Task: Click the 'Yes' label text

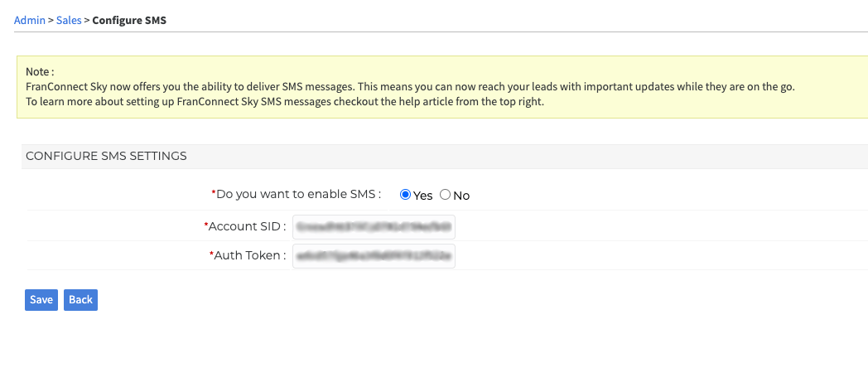Action: tap(423, 195)
